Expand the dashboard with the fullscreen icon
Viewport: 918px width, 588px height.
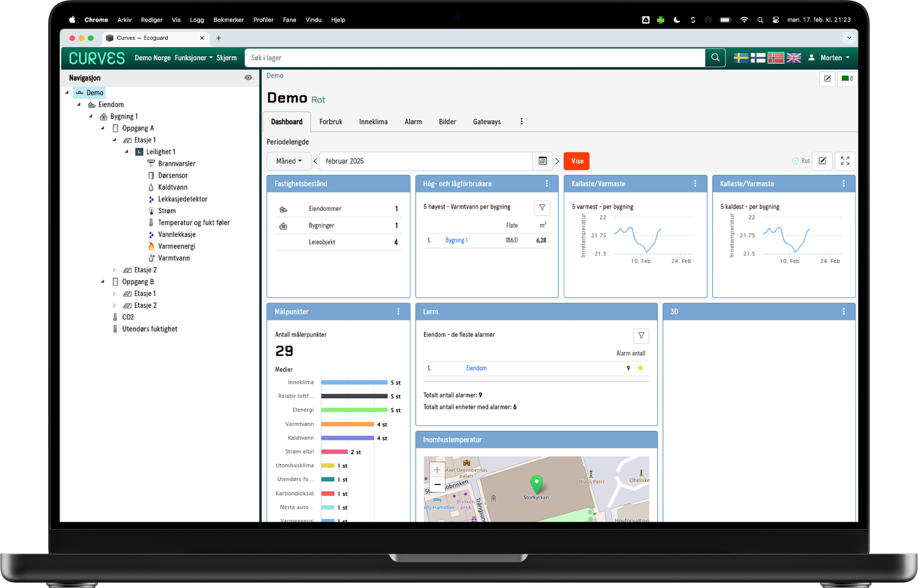click(x=845, y=161)
